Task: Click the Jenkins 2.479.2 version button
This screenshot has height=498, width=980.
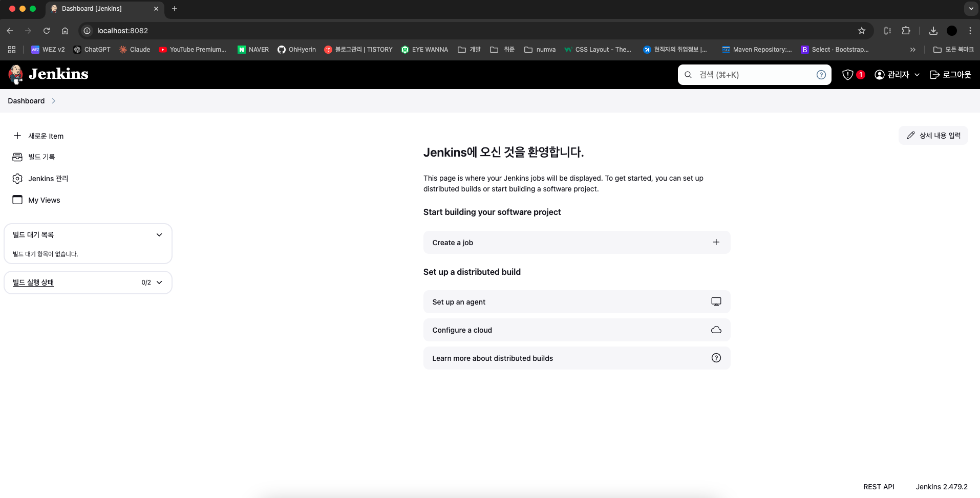Action: click(942, 487)
